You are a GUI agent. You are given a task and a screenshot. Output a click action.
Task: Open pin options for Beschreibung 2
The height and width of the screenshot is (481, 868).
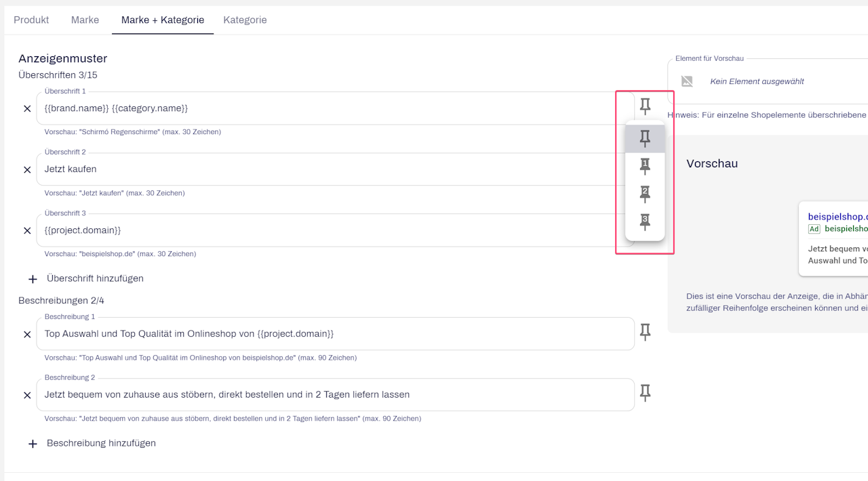(645, 393)
